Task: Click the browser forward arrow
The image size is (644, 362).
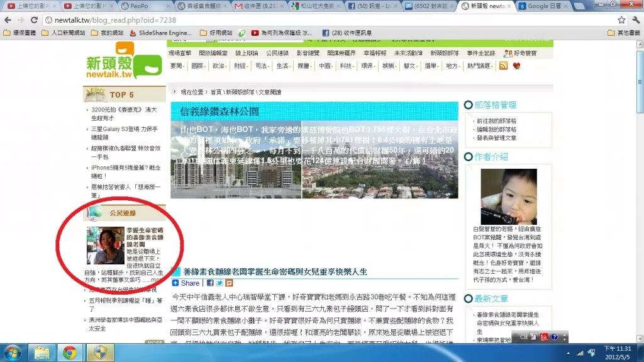Action: 21,20
